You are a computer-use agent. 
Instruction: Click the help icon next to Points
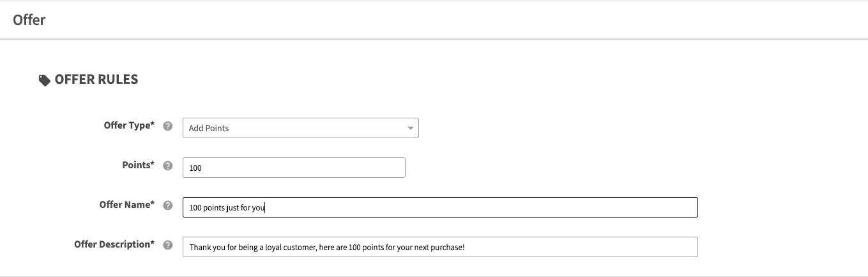(x=168, y=166)
